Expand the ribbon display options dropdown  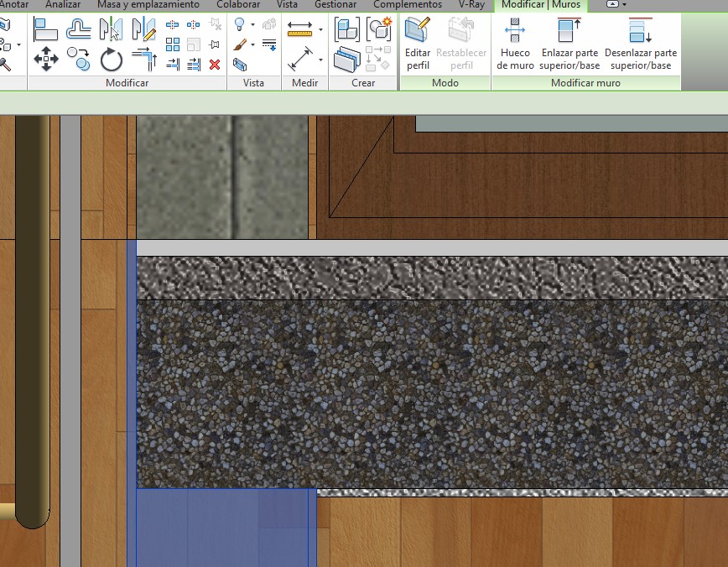coord(625,4)
